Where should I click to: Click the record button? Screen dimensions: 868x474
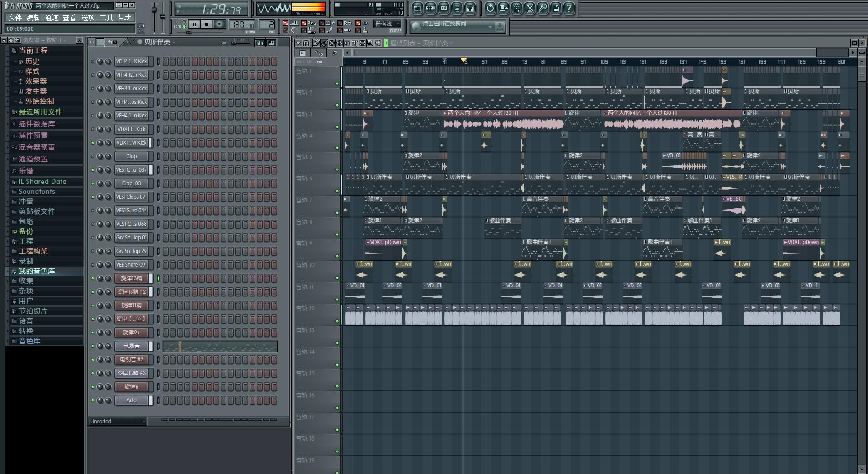click(x=219, y=24)
